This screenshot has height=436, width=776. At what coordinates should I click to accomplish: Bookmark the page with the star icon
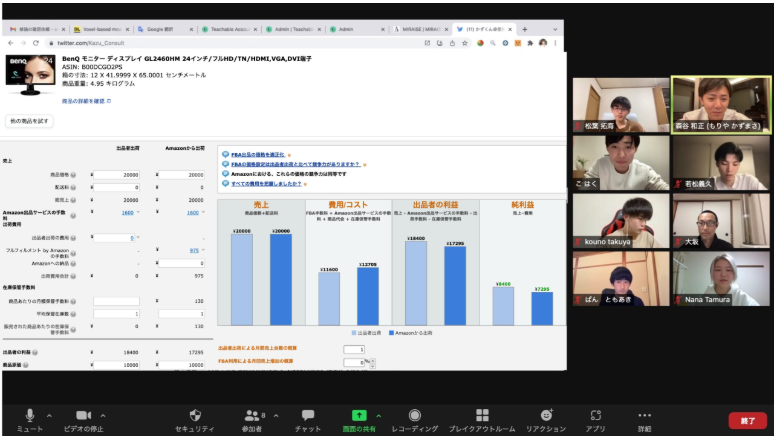[465, 43]
